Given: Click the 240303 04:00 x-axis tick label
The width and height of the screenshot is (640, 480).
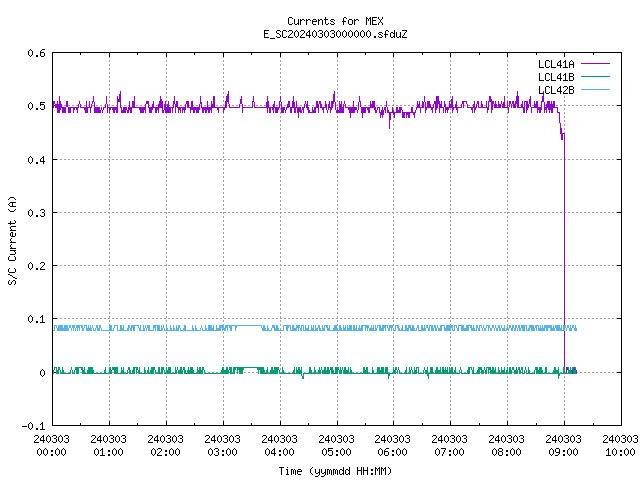Looking at the screenshot, I should [x=279, y=446].
